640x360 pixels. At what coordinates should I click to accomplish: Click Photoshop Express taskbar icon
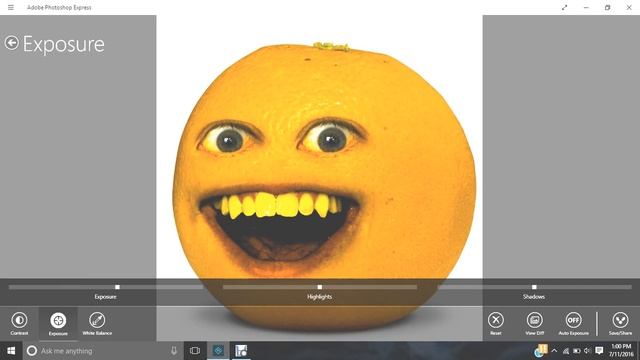click(x=218, y=351)
